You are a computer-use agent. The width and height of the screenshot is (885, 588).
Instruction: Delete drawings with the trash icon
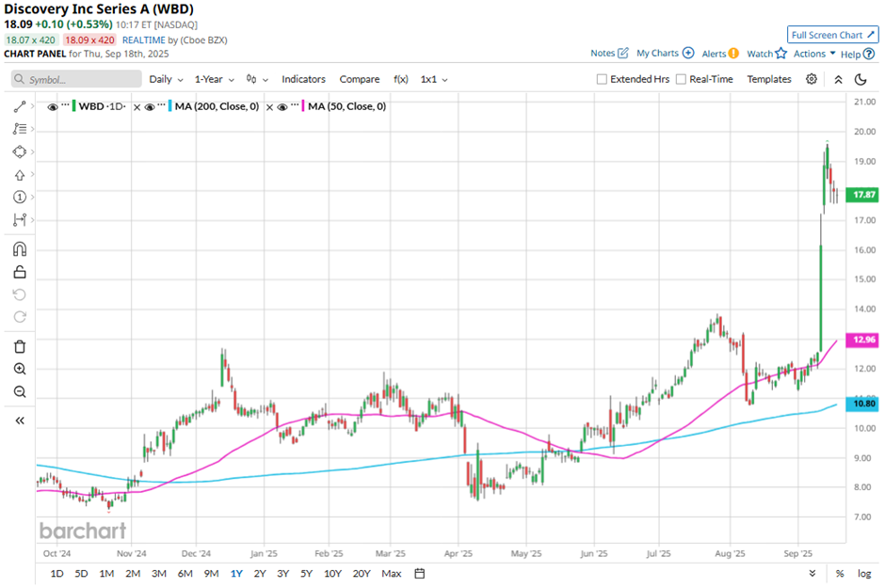pos(20,347)
